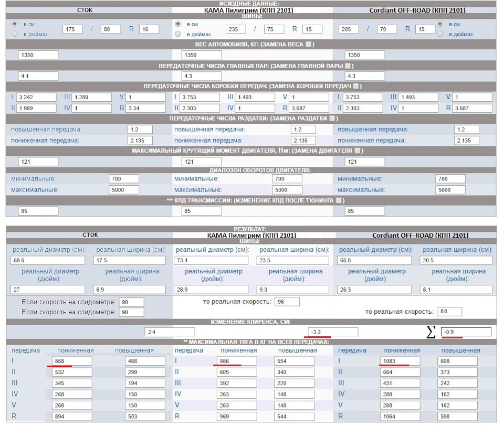
Task: Click СТОК third gear ratio field 1.289
Action: tap(91, 97)
